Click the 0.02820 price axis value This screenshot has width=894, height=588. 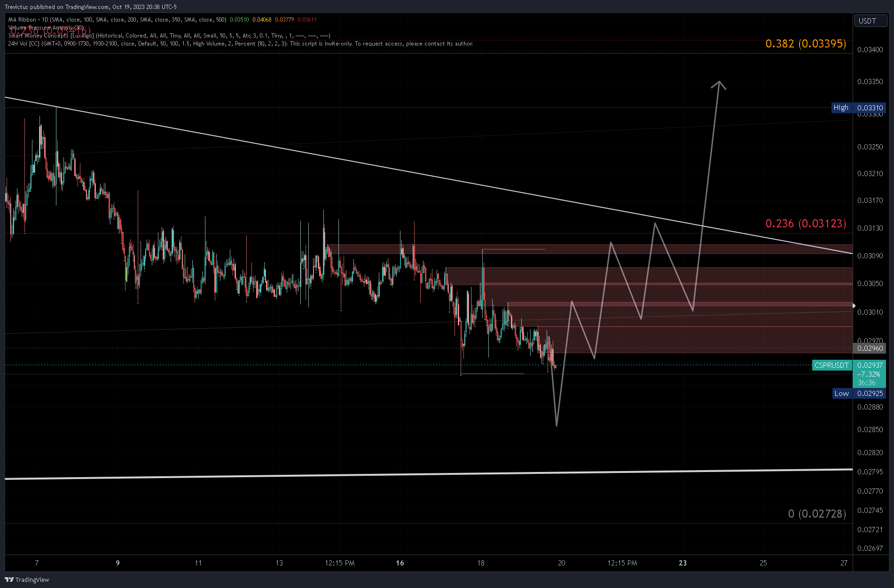[x=870, y=453]
